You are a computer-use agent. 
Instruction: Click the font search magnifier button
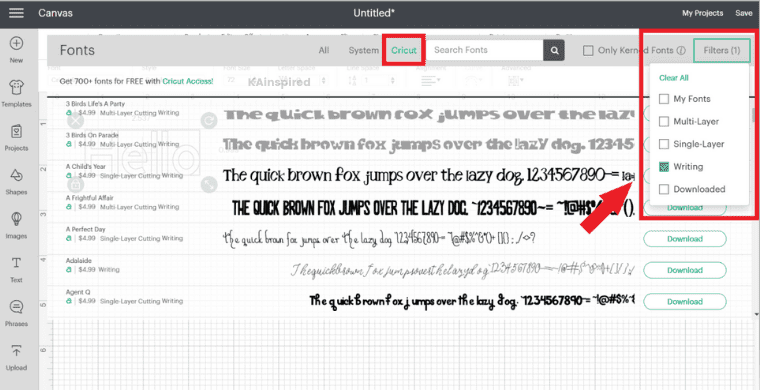pos(554,50)
